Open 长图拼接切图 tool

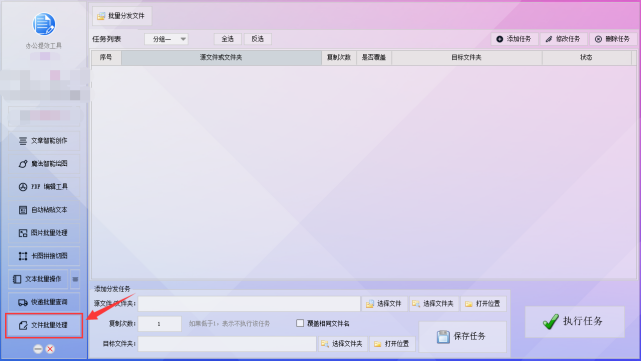point(44,256)
